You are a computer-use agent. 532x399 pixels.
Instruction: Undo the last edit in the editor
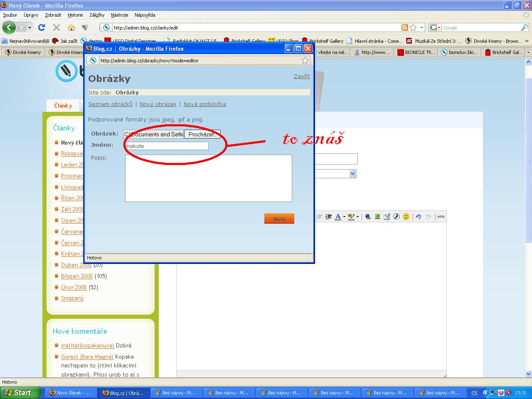coord(419,217)
